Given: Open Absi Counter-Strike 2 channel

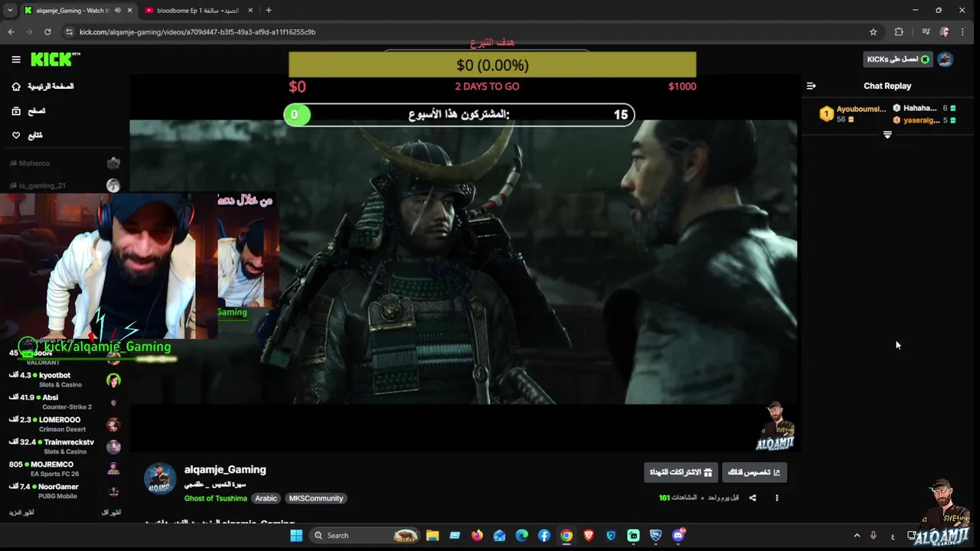Looking at the screenshot, I should click(x=65, y=402).
